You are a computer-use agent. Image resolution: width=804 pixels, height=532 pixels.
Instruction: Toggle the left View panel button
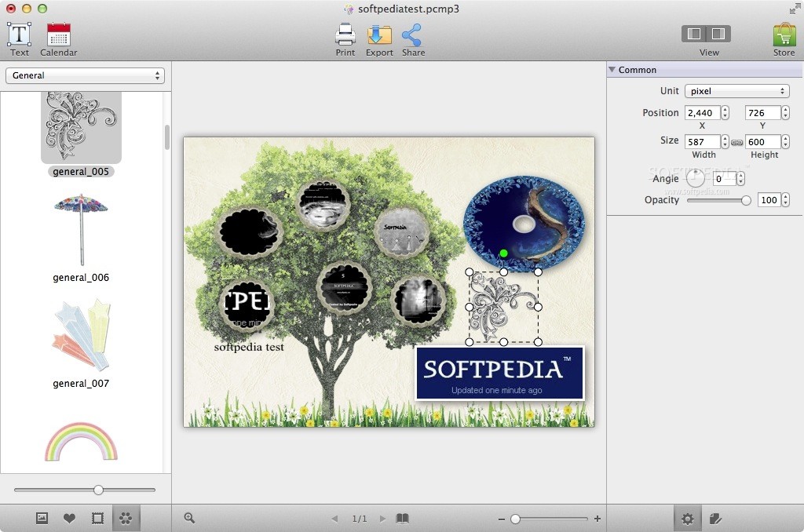point(694,34)
